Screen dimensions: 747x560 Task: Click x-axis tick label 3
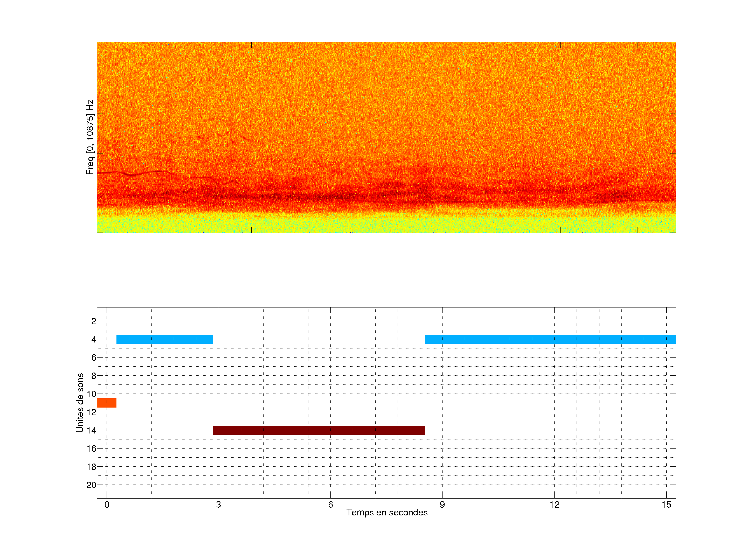pyautogui.click(x=218, y=505)
